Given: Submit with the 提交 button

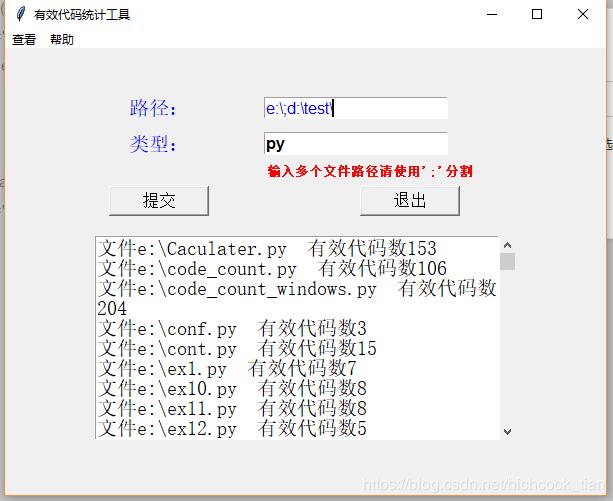Looking at the screenshot, I should 159,200.
